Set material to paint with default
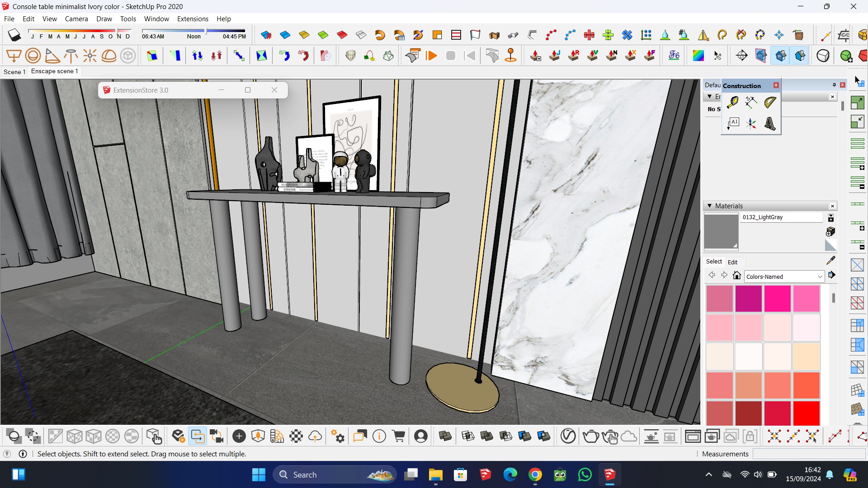The image size is (868, 488). (x=830, y=245)
